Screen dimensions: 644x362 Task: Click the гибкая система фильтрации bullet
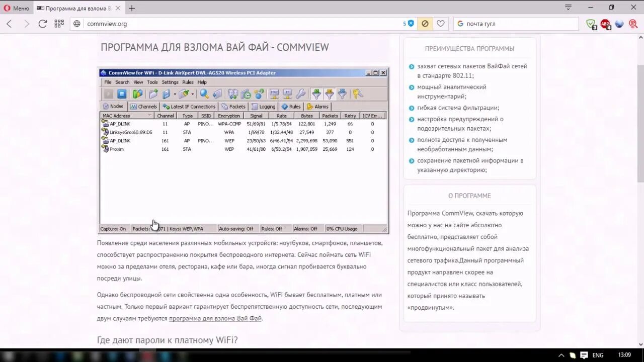click(458, 108)
